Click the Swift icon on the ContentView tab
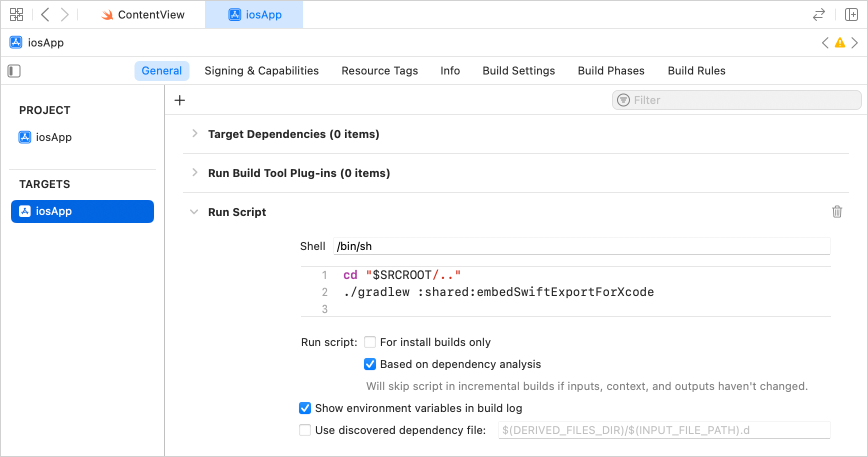Image resolution: width=868 pixels, height=457 pixels. [x=106, y=14]
